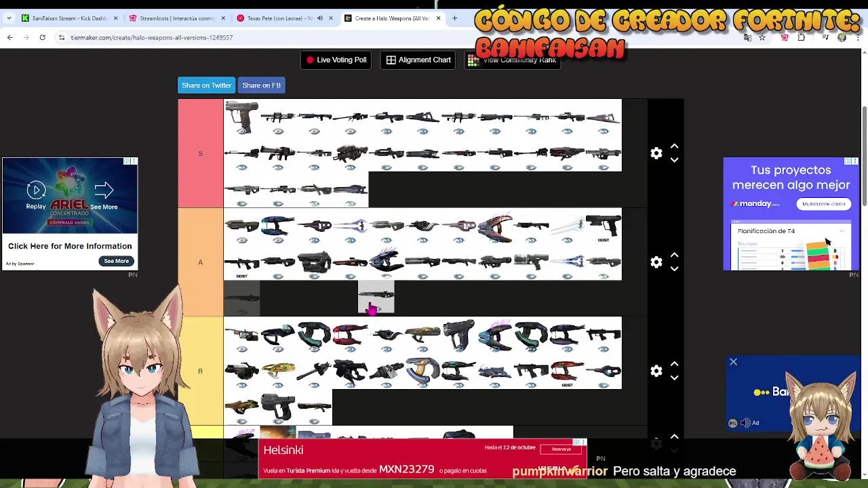Move the B tier row up
Viewport: 868px width, 488px height.
674,365
